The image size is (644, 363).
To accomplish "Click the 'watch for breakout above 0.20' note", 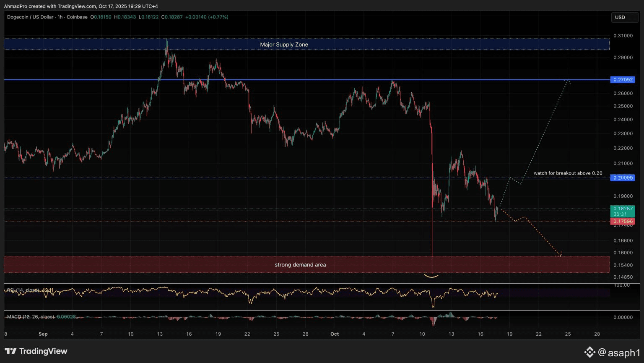I will click(x=568, y=173).
